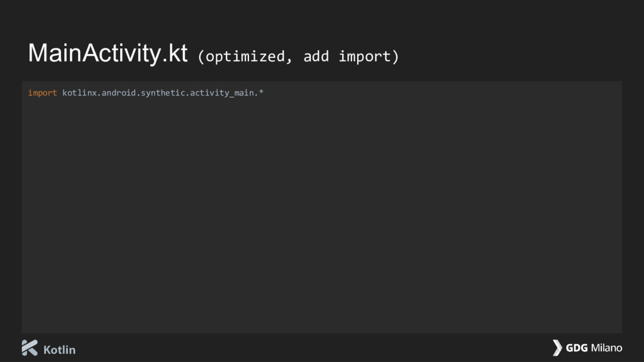Screen dimensions: 644x362
Task: Click the 'Kotlin' wordmark text
Action: (x=59, y=349)
